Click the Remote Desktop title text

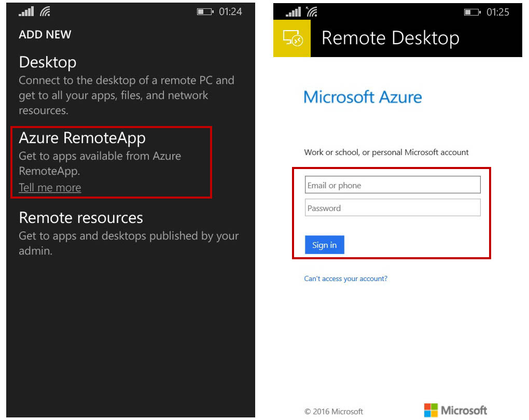tap(391, 38)
